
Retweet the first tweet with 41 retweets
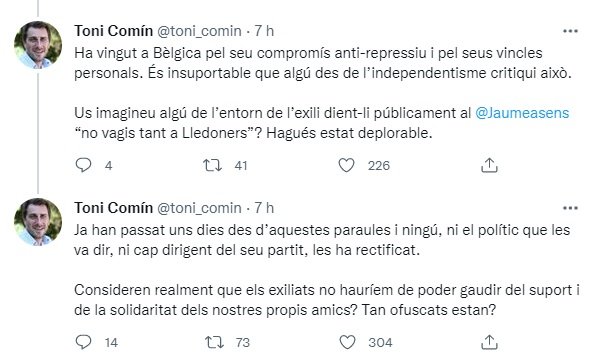pyautogui.click(x=213, y=165)
